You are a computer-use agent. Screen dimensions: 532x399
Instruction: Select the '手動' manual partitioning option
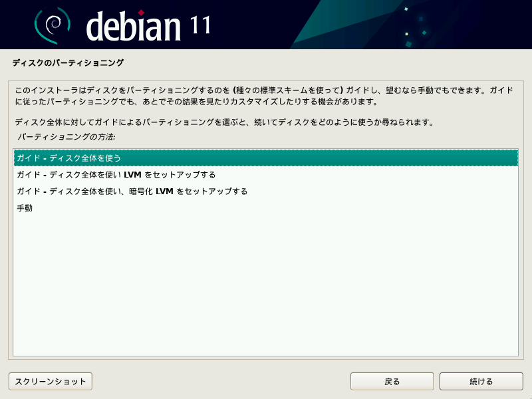click(x=265, y=207)
